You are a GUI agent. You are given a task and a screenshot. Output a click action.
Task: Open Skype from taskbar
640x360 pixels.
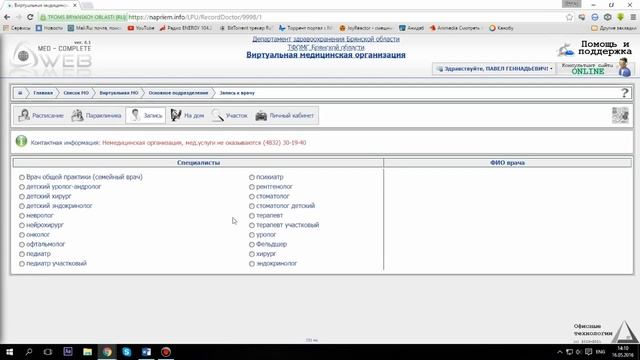pyautogui.click(x=127, y=352)
